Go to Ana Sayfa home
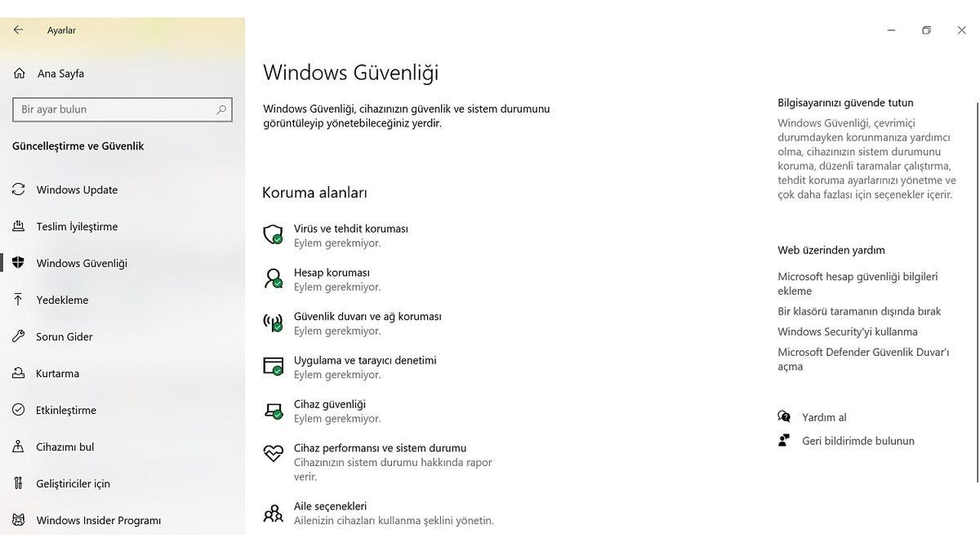 60,73
